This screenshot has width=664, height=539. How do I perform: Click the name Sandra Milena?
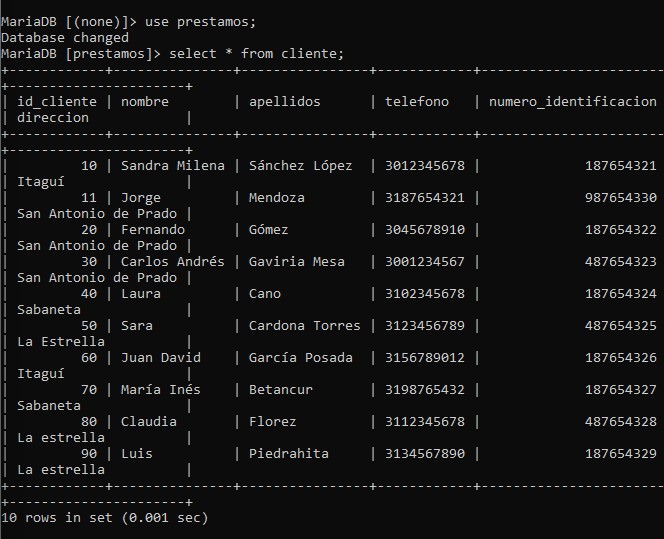[x=173, y=166]
